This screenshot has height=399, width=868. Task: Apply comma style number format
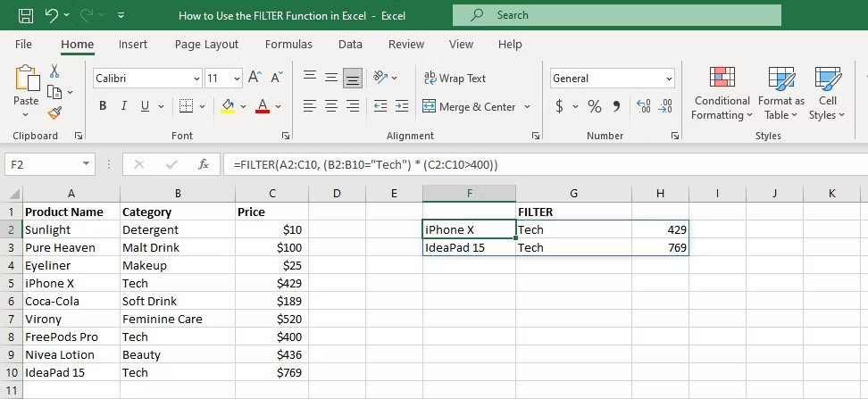coord(616,106)
